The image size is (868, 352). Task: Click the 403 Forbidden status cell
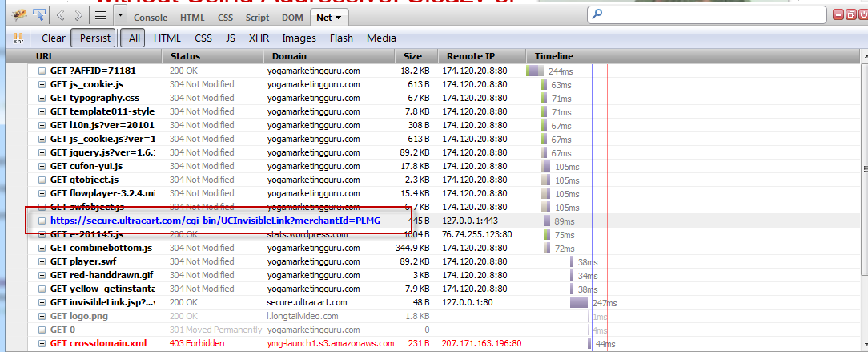(x=197, y=343)
